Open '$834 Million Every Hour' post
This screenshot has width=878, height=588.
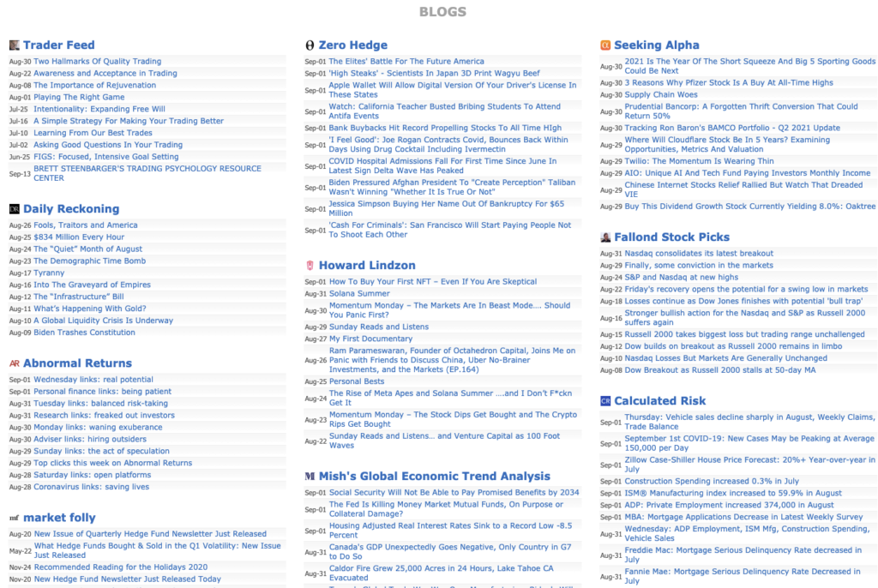[79, 237]
